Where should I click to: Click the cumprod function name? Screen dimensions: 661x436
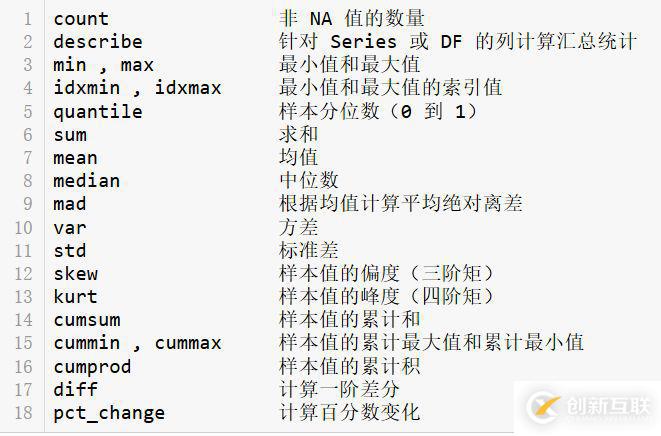point(92,367)
